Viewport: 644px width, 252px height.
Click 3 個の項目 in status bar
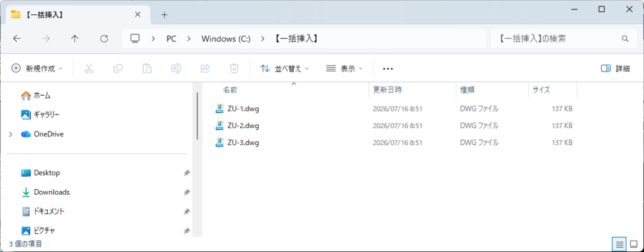pyautogui.click(x=25, y=244)
